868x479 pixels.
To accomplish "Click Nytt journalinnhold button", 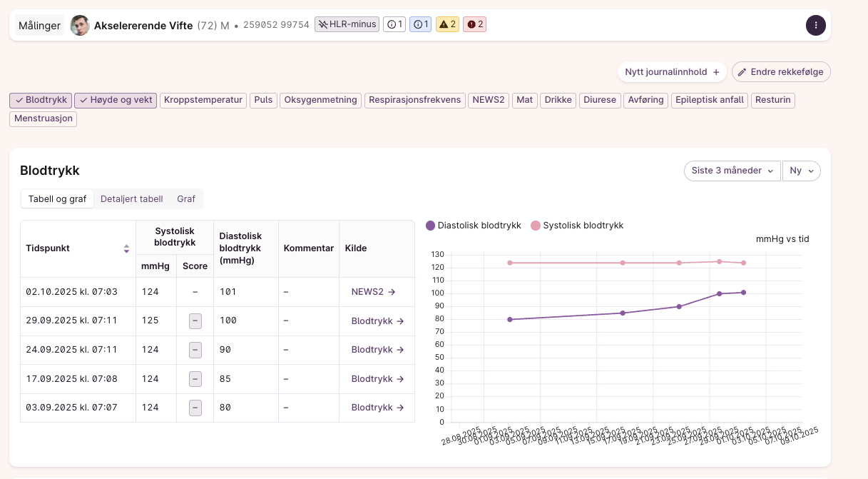I will pos(672,72).
